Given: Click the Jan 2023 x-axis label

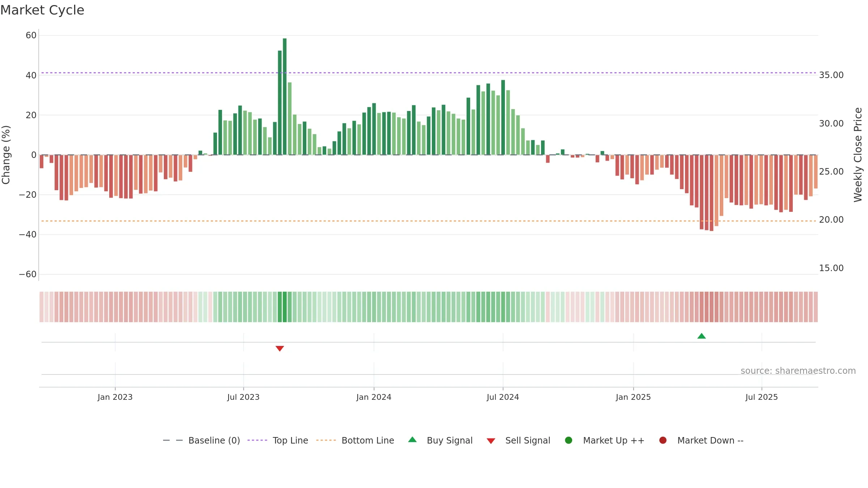Looking at the screenshot, I should pyautogui.click(x=115, y=397).
